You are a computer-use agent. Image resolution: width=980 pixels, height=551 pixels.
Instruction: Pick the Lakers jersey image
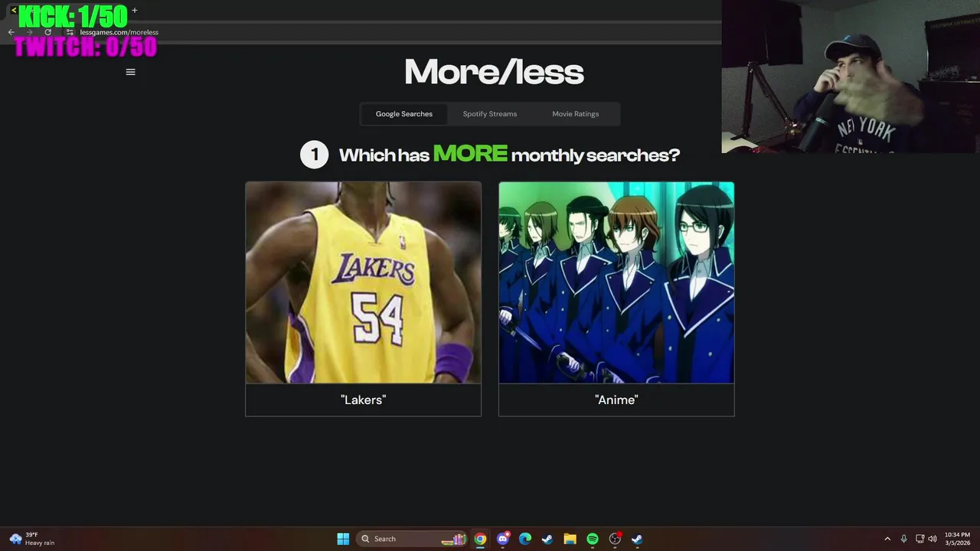click(363, 282)
